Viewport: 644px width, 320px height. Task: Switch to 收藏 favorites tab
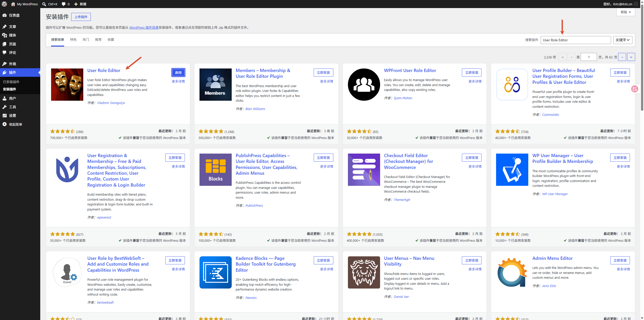tap(111, 40)
